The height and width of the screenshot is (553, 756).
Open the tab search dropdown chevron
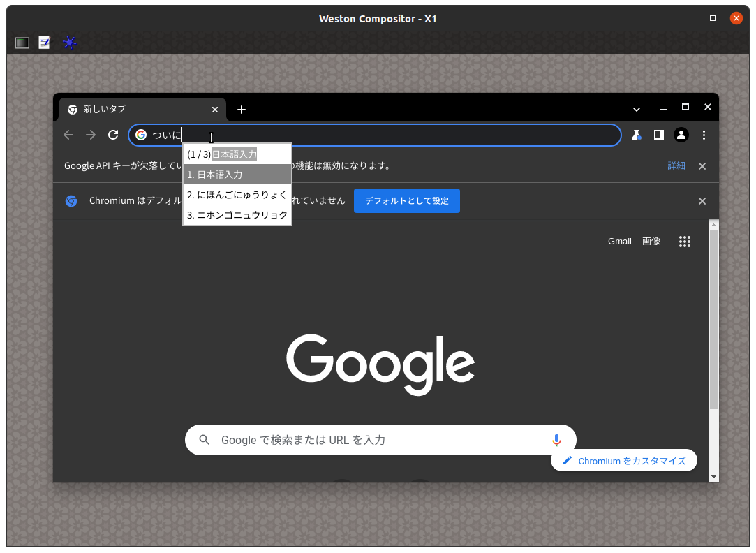[x=637, y=110]
